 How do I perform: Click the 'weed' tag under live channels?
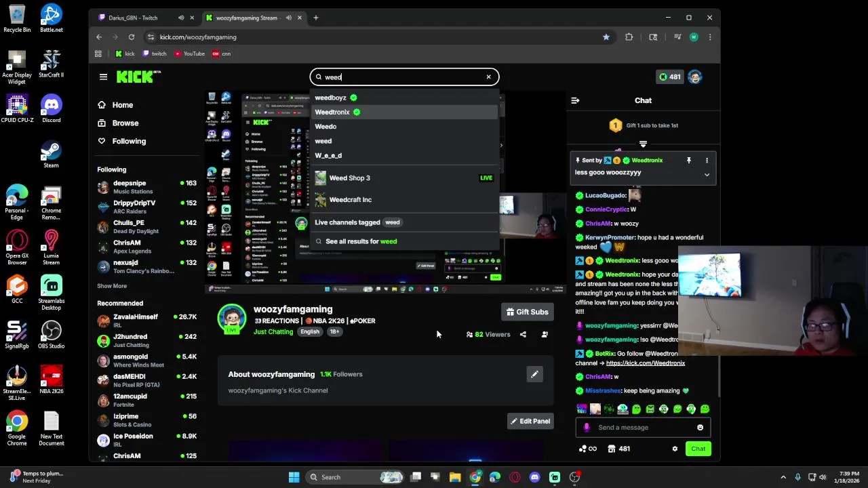click(x=393, y=222)
